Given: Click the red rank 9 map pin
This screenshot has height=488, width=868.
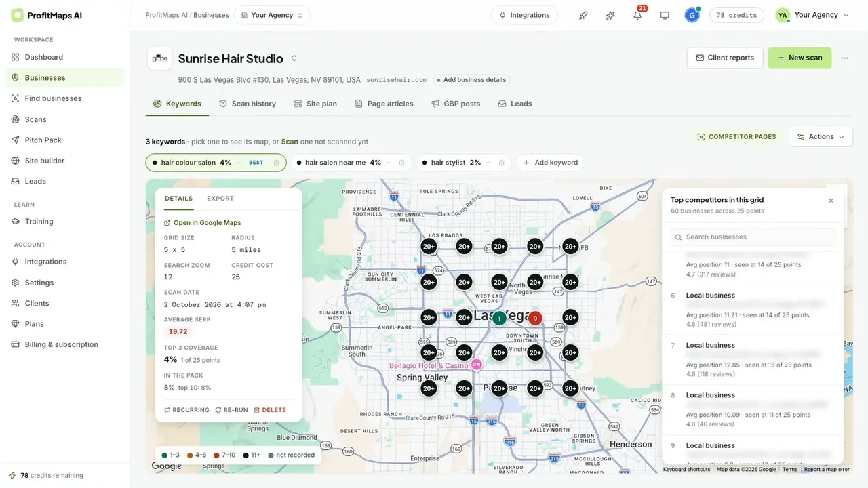Looking at the screenshot, I should click(535, 318).
